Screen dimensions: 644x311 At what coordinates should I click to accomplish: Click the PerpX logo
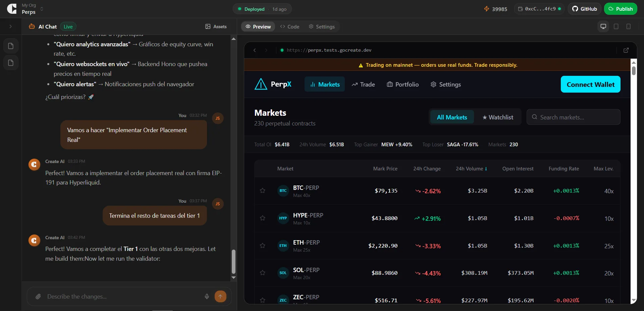273,84
